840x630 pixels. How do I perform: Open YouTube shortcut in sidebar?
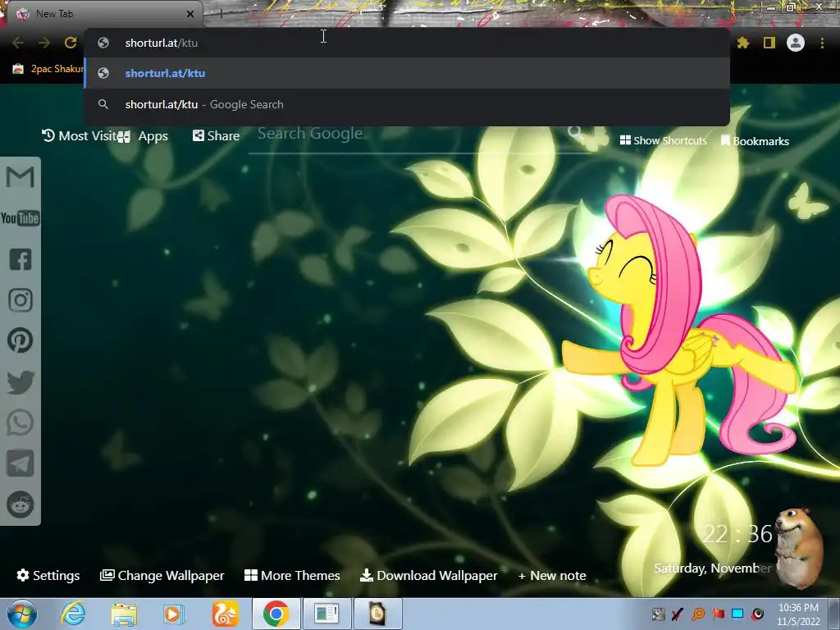click(x=20, y=218)
